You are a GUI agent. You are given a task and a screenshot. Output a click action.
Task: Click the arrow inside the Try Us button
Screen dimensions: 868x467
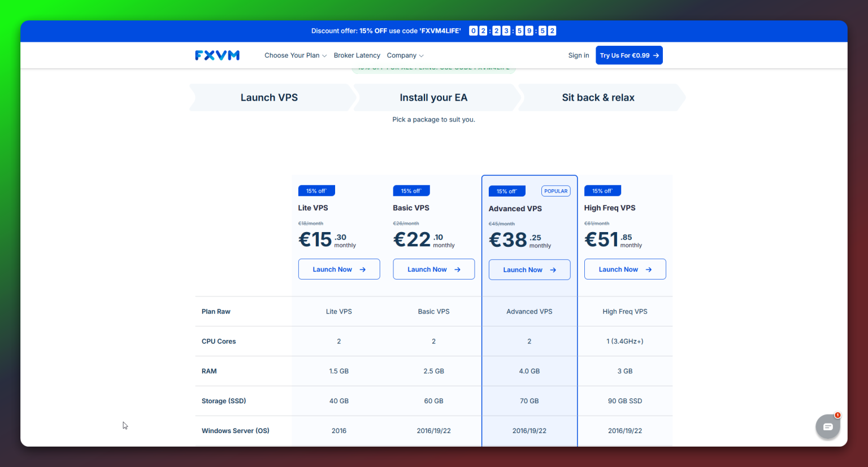click(x=656, y=55)
